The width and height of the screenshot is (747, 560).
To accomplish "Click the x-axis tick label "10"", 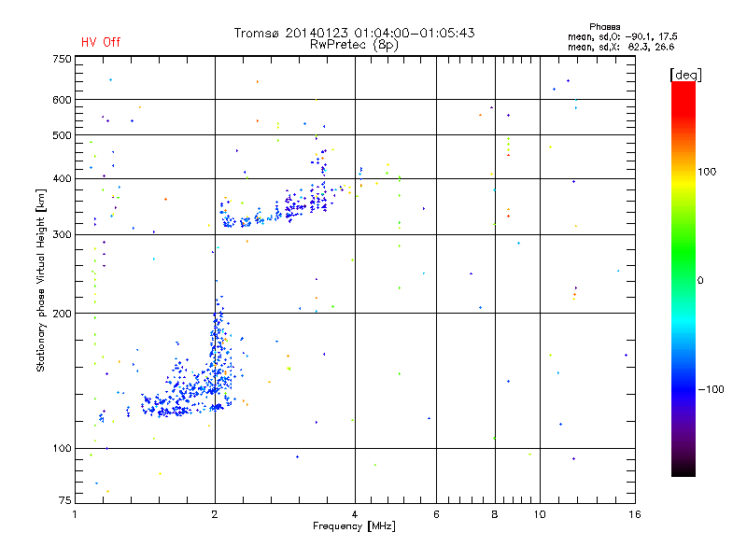I will point(540,514).
